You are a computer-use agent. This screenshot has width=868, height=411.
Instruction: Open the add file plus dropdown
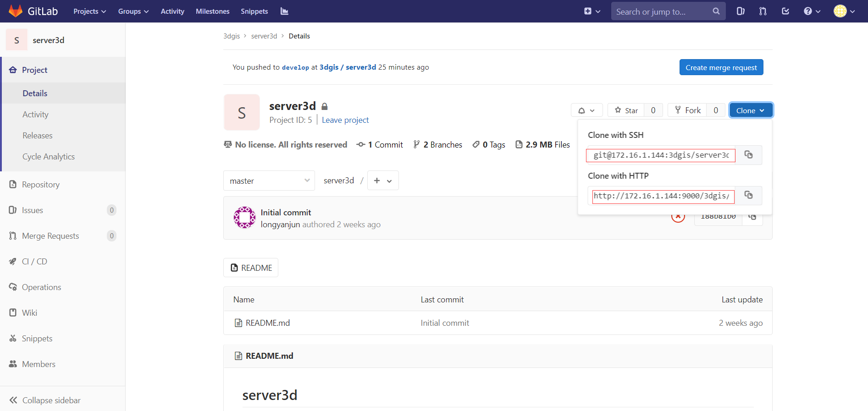(x=383, y=181)
